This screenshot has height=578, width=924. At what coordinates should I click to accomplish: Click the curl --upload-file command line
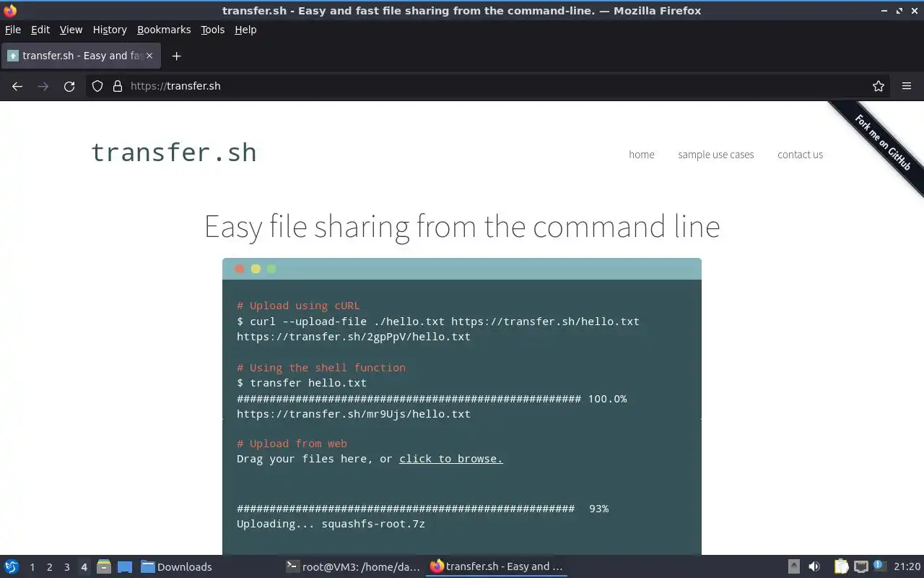438,322
